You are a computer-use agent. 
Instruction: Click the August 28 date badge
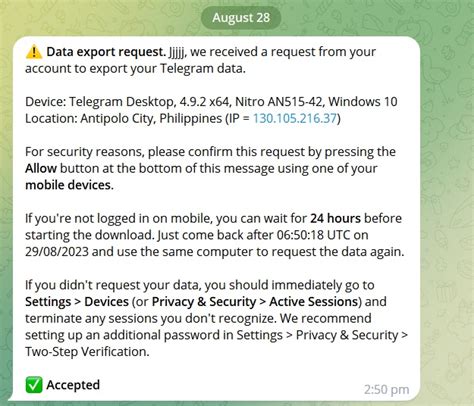pos(241,18)
